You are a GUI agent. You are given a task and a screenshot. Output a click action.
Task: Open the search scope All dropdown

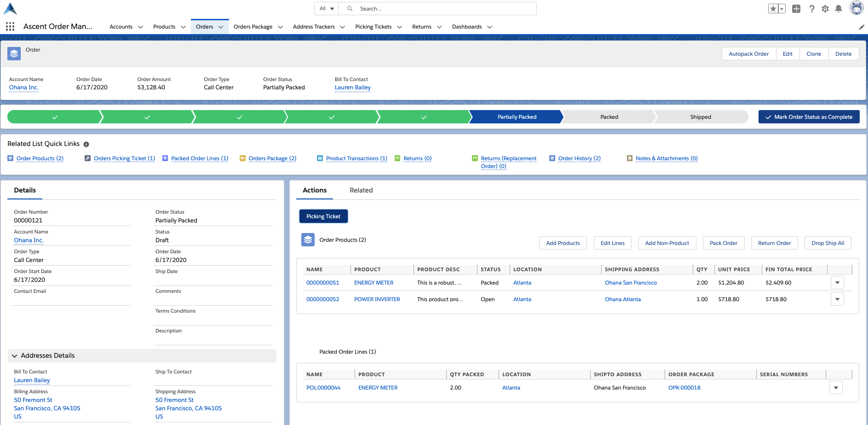tap(327, 9)
